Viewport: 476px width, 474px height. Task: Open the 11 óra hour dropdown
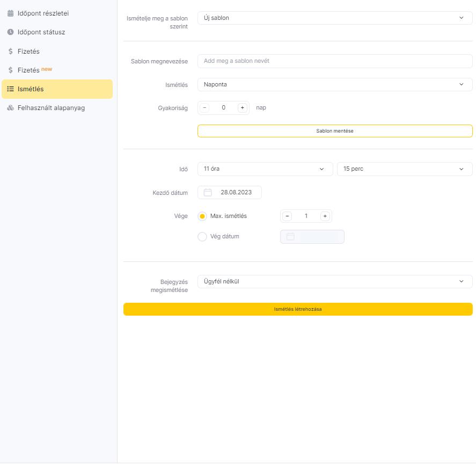point(265,169)
